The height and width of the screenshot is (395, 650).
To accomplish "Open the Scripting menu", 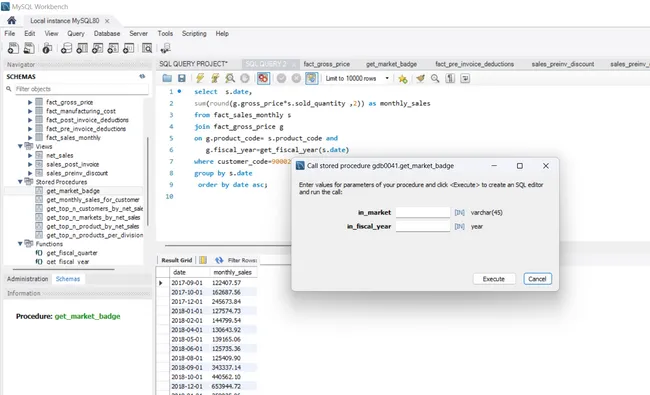I will click(194, 34).
